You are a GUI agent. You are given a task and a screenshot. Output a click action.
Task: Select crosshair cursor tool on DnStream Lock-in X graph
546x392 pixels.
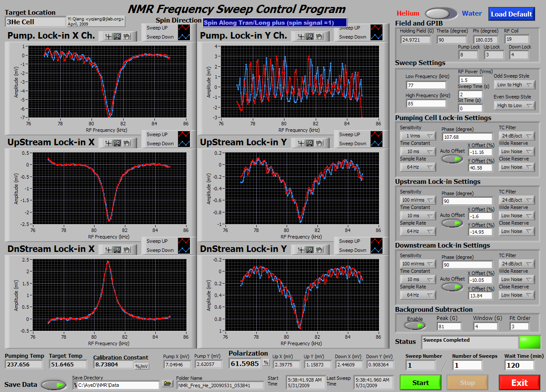point(108,250)
